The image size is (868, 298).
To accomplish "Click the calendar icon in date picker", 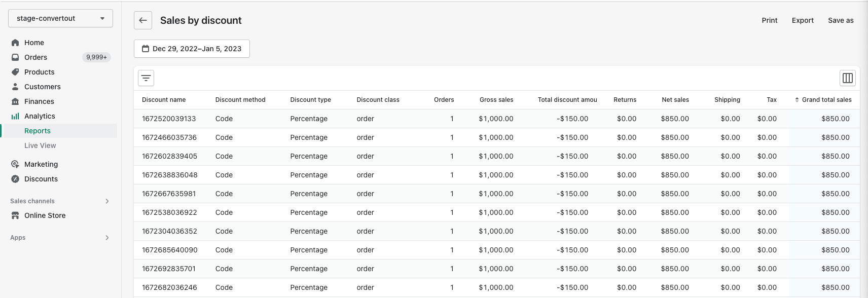I will pos(146,49).
